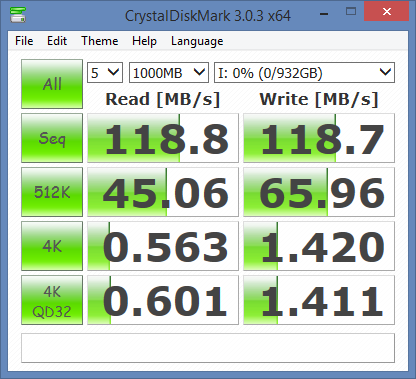Click the CrystalDiskMark app icon in title bar

pyautogui.click(x=18, y=15)
